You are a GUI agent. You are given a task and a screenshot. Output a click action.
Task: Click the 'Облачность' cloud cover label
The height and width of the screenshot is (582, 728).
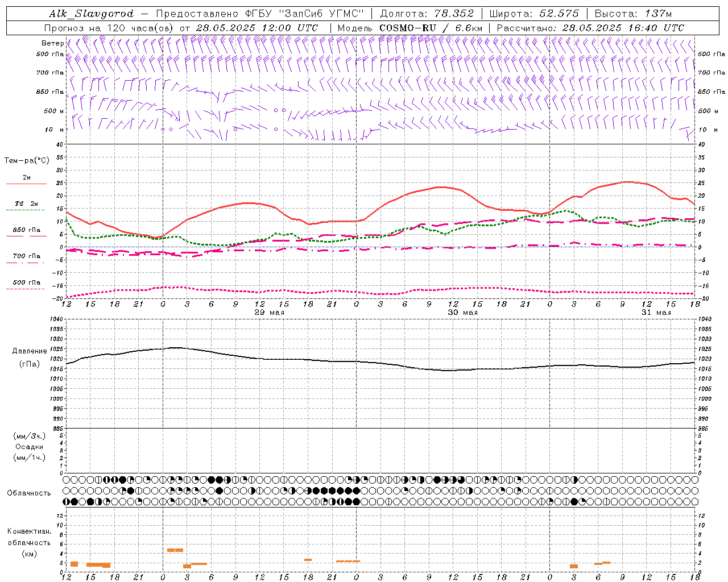click(29, 493)
